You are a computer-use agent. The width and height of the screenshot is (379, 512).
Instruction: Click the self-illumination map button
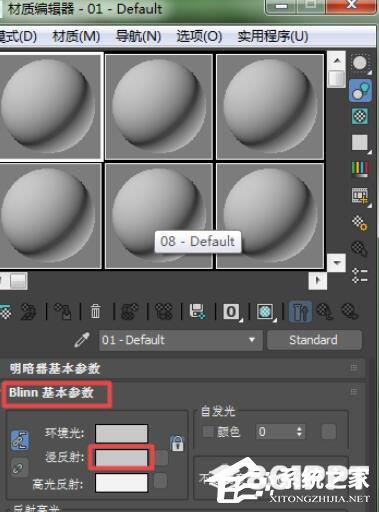click(328, 432)
